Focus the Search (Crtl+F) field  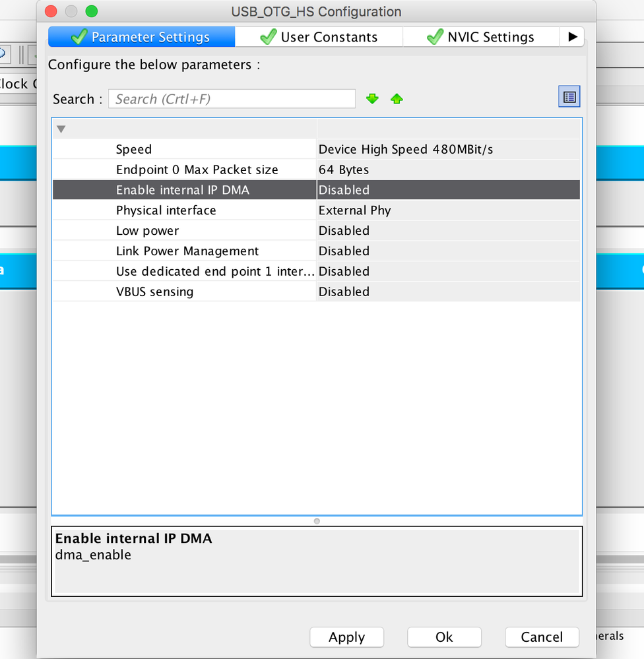(232, 99)
